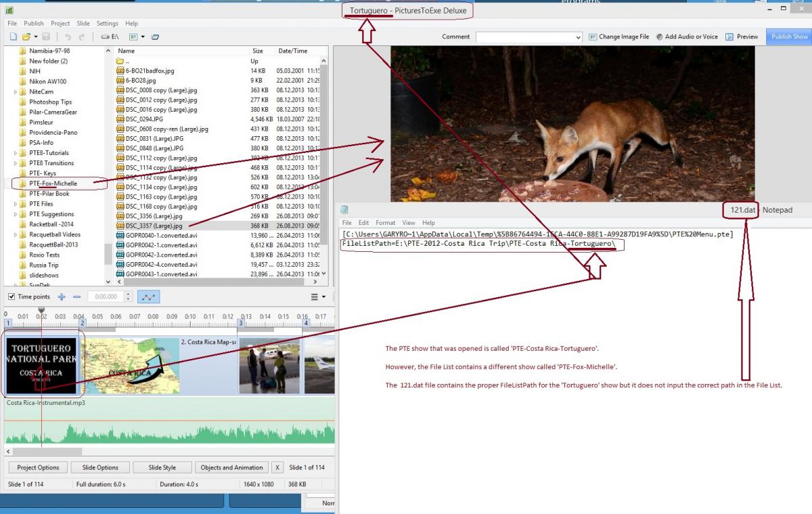Select the E:\ drive button

tap(110, 37)
